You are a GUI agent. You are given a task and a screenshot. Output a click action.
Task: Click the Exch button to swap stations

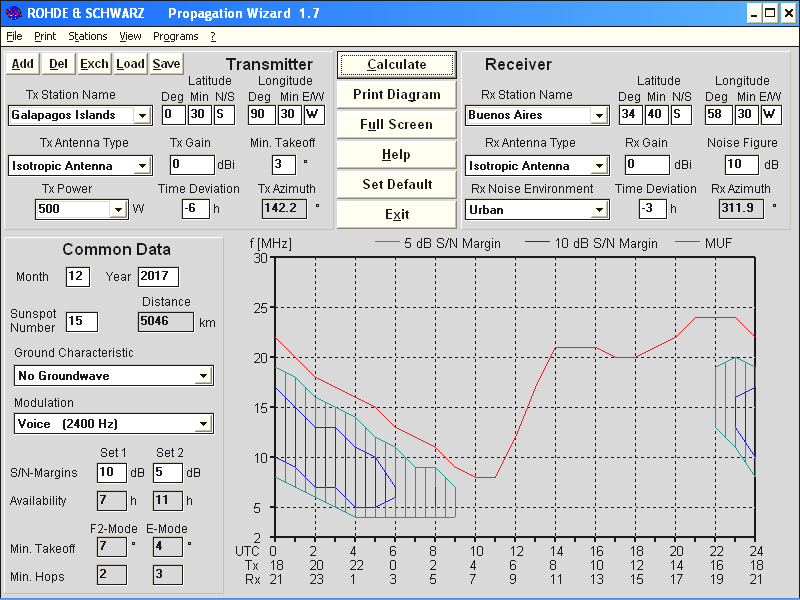(x=94, y=64)
